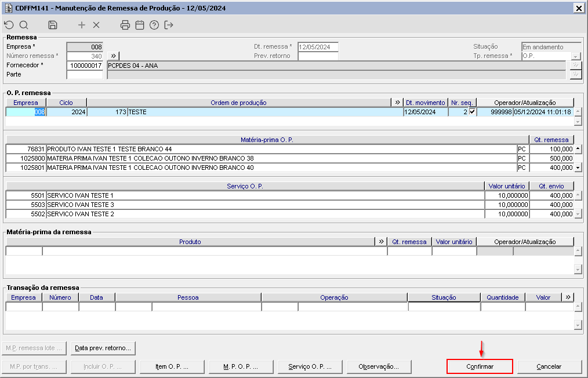Click the lookup icon at Parte row end
588x378 pixels.
[575, 75]
